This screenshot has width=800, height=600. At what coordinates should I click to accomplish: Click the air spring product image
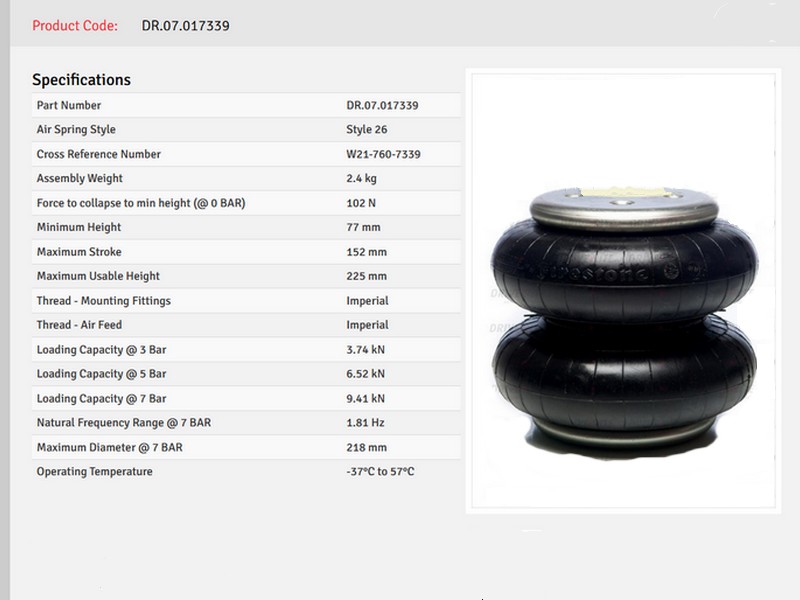coord(623,291)
